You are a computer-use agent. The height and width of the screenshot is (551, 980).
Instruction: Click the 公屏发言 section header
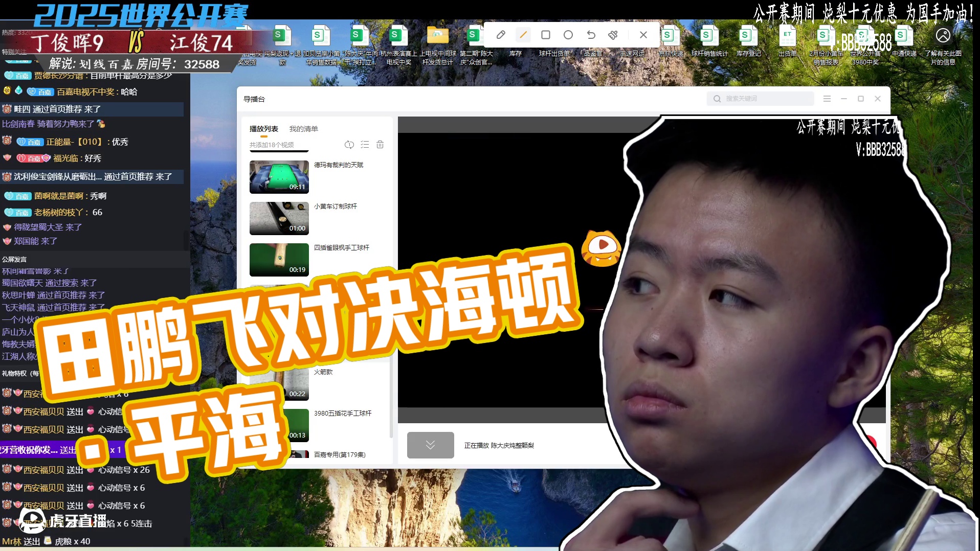pyautogui.click(x=14, y=259)
